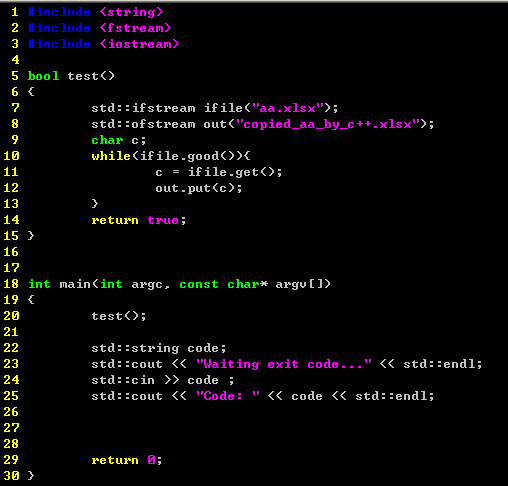The image size is (508, 486).
Task: Click the 'return' keyword on line 14
Action: pyautogui.click(x=115, y=220)
